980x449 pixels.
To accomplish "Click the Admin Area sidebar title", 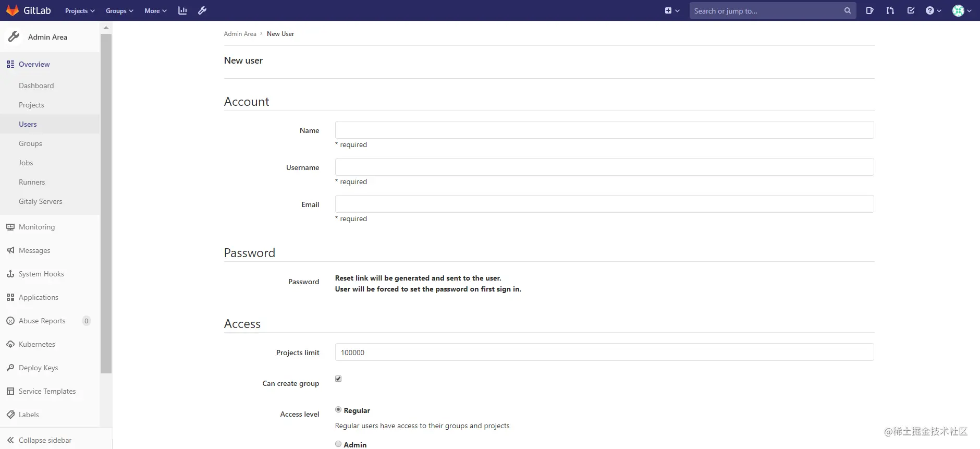I will click(x=47, y=37).
